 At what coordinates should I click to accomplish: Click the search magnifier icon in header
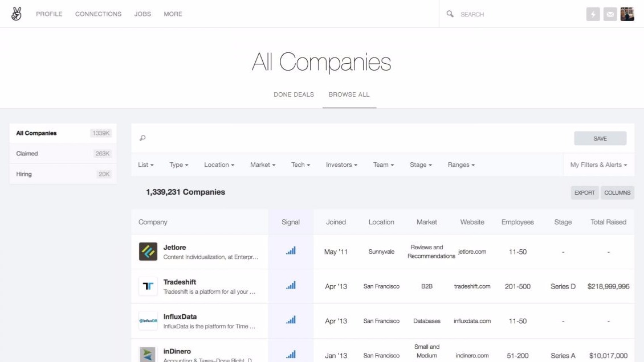450,14
